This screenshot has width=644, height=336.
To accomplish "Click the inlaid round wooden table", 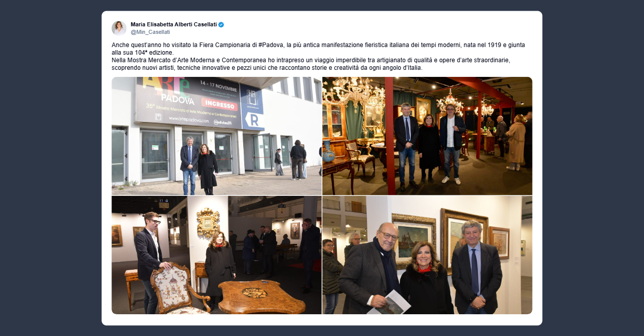I will tap(261, 297).
